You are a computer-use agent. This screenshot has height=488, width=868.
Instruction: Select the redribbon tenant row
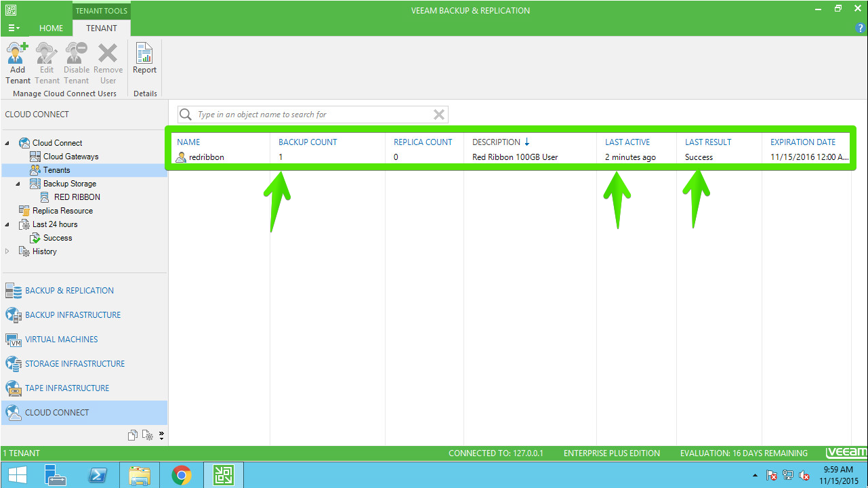pos(511,157)
